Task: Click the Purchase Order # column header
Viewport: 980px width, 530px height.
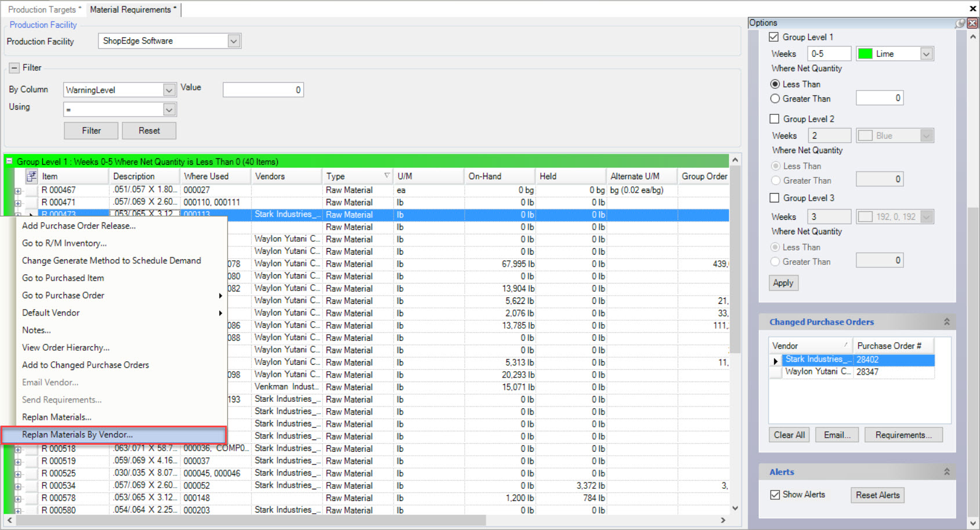Action: coord(894,346)
